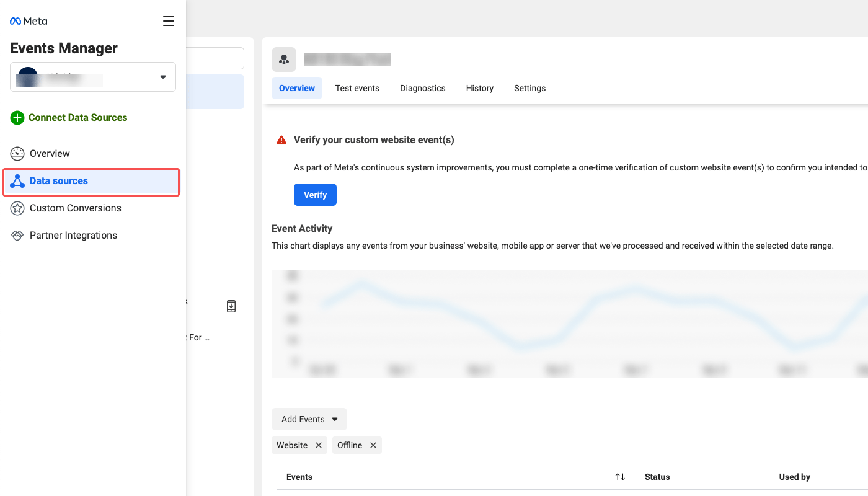Viewport: 868px width, 496px height.
Task: Open the Settings tab
Action: pyautogui.click(x=530, y=88)
